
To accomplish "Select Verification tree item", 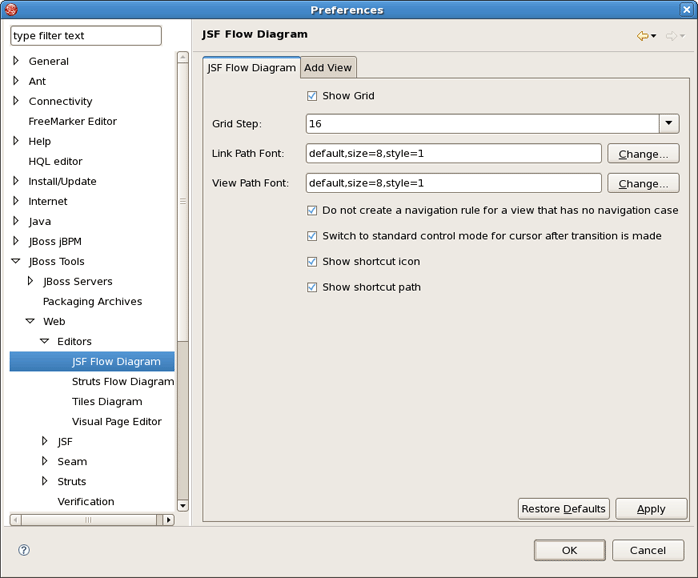I will 86,501.
